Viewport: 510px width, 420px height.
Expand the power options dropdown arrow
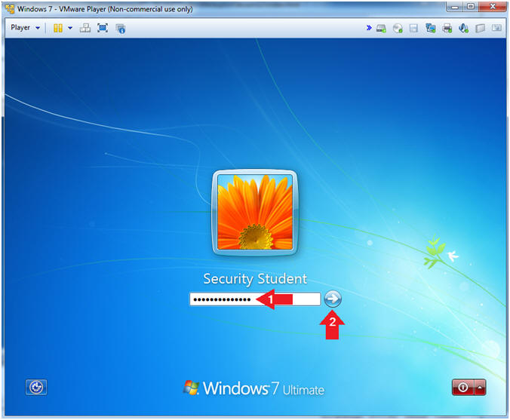(x=70, y=28)
